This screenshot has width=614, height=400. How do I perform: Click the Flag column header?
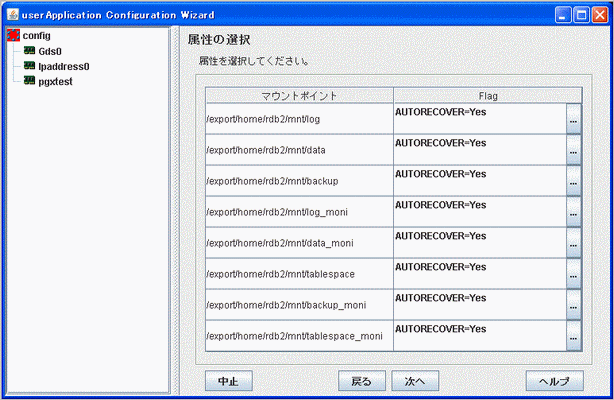tap(488, 96)
